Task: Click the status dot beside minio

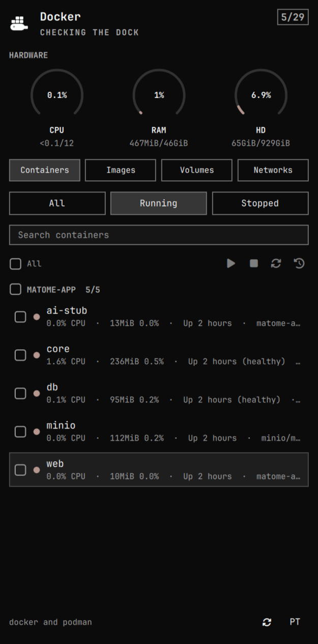Action: pyautogui.click(x=37, y=432)
